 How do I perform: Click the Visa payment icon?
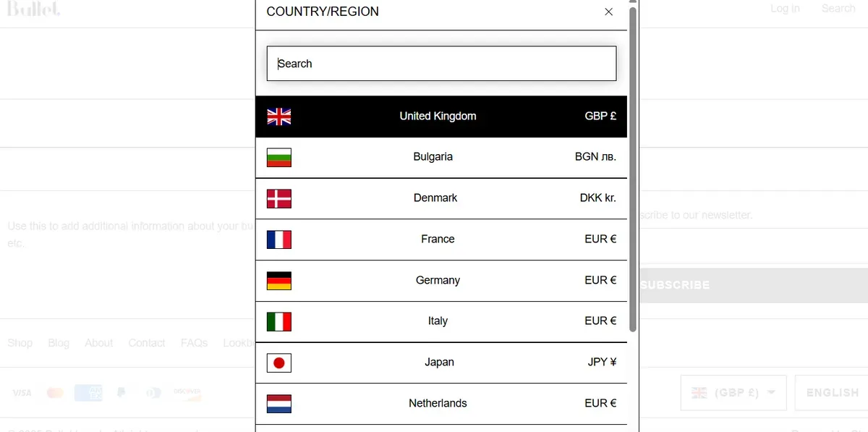tap(22, 393)
